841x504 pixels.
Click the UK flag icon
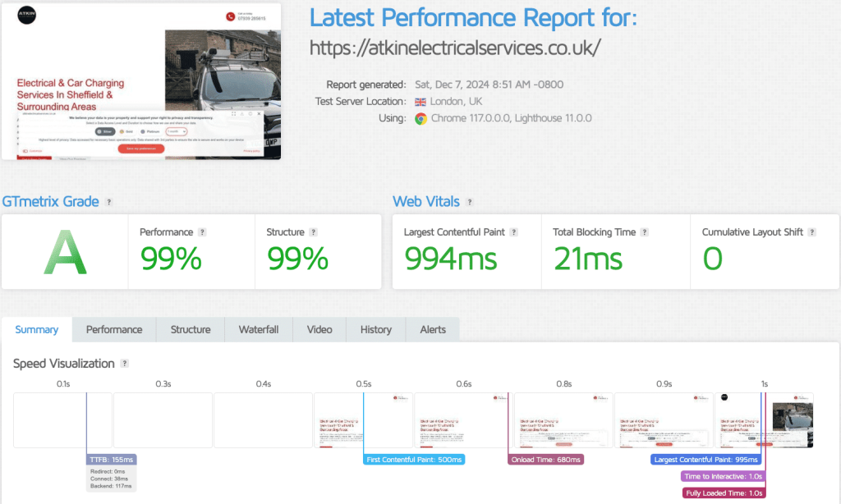click(420, 102)
